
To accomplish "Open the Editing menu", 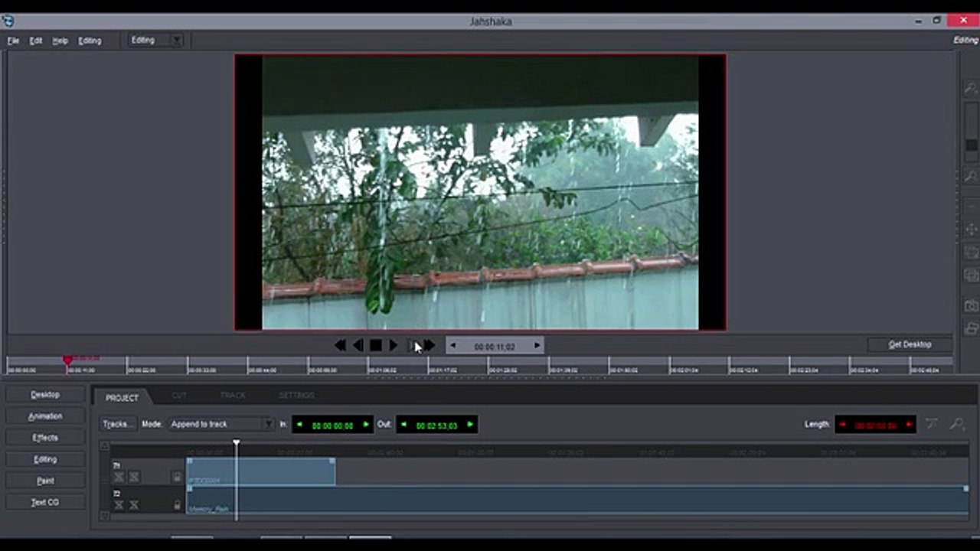I will pos(90,41).
